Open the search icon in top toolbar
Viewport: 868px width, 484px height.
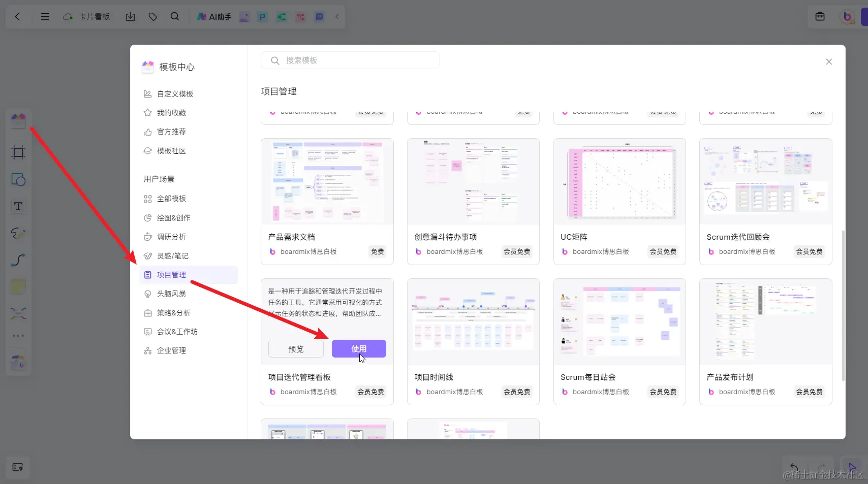coord(175,16)
